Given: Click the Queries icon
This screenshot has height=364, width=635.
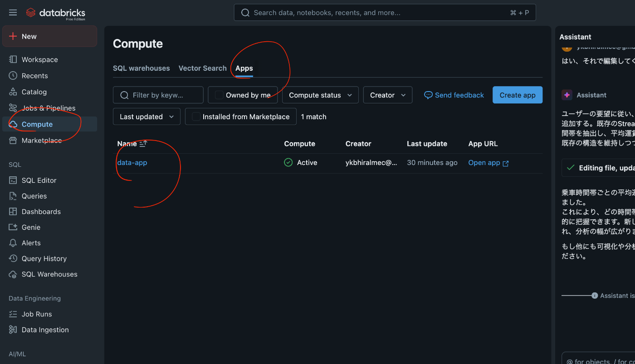Looking at the screenshot, I should [13, 196].
